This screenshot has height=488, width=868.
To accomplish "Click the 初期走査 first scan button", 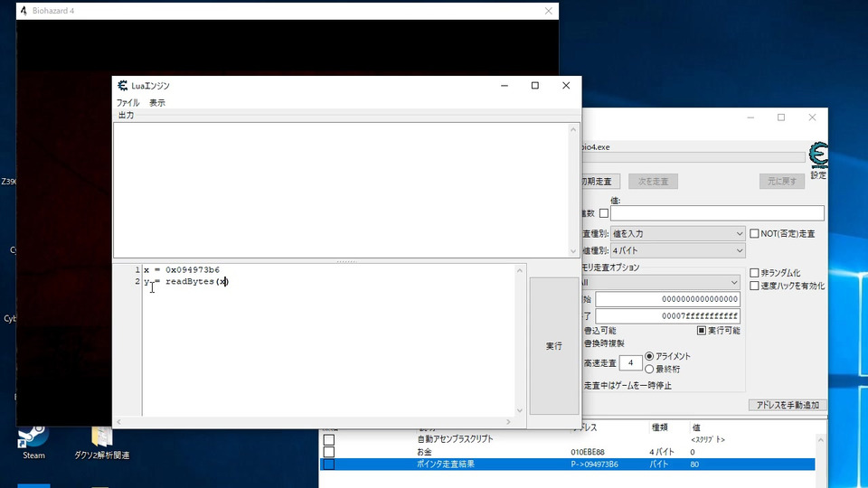I will point(600,181).
